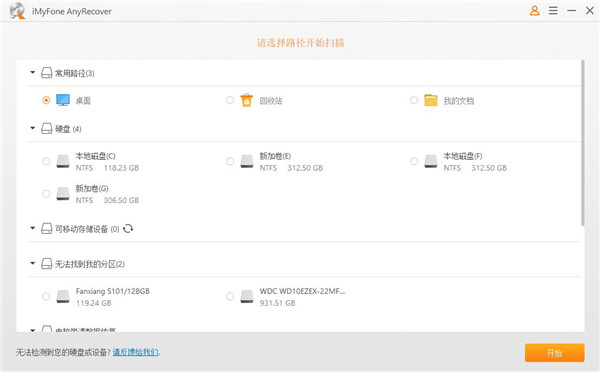Select the 本地磁盘(C) radio button
This screenshot has width=600, height=372.
tap(46, 162)
